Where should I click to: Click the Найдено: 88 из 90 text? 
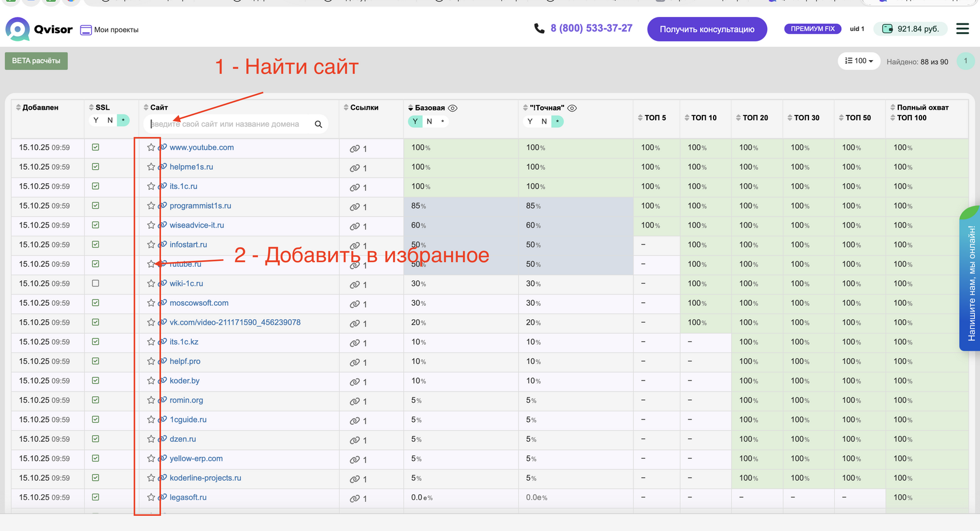pyautogui.click(x=918, y=62)
